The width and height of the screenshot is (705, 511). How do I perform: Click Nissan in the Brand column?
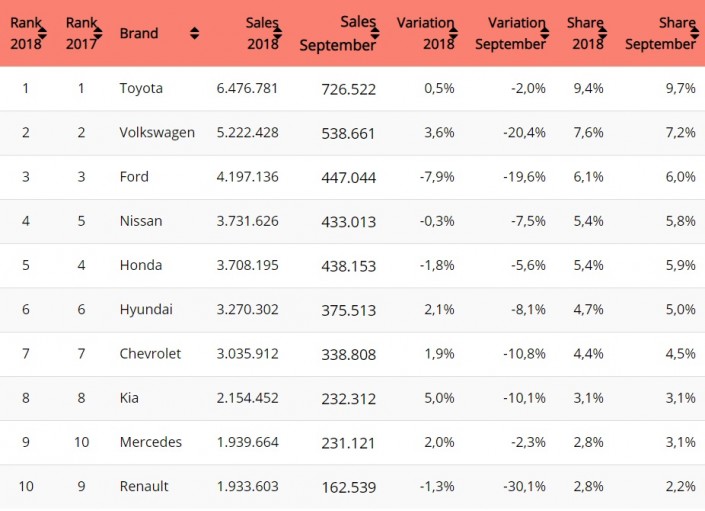tap(140, 221)
